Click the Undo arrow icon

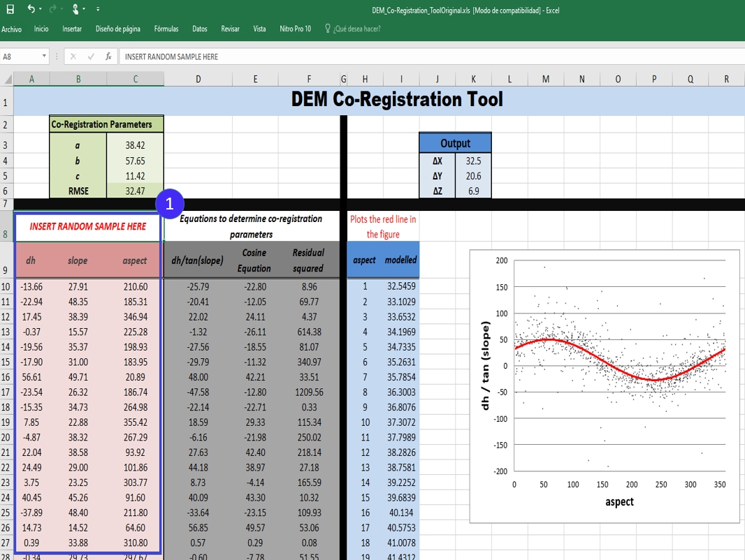coord(31,9)
